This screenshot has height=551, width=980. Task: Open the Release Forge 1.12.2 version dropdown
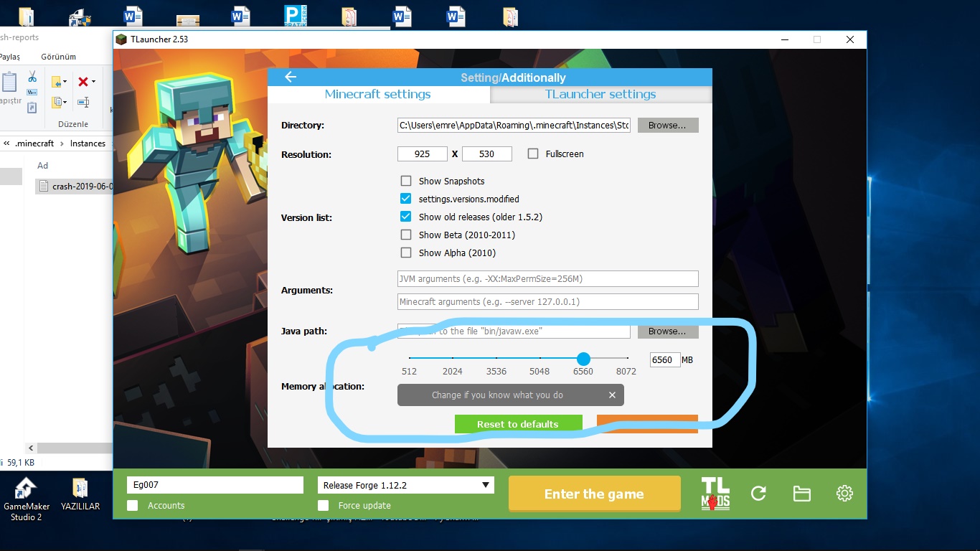click(x=406, y=485)
